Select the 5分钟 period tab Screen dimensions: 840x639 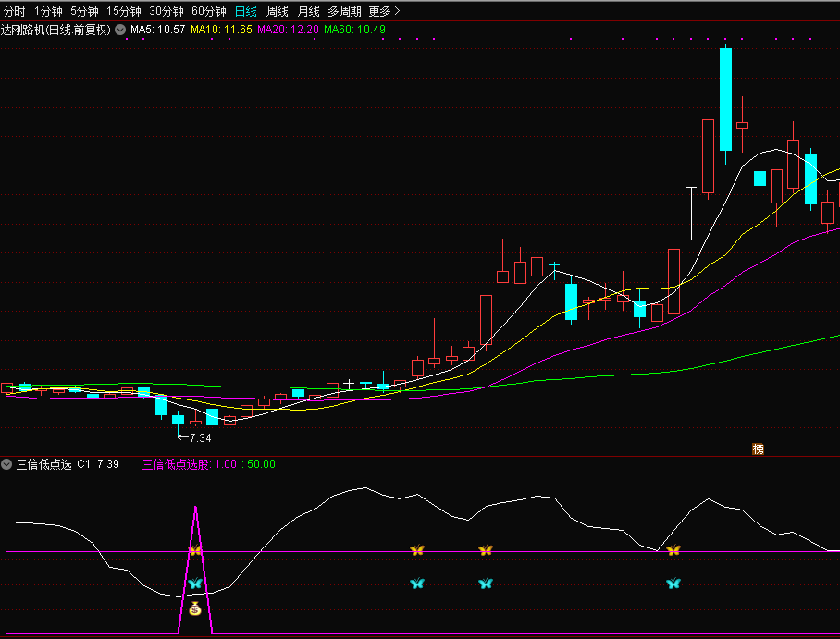tap(84, 11)
